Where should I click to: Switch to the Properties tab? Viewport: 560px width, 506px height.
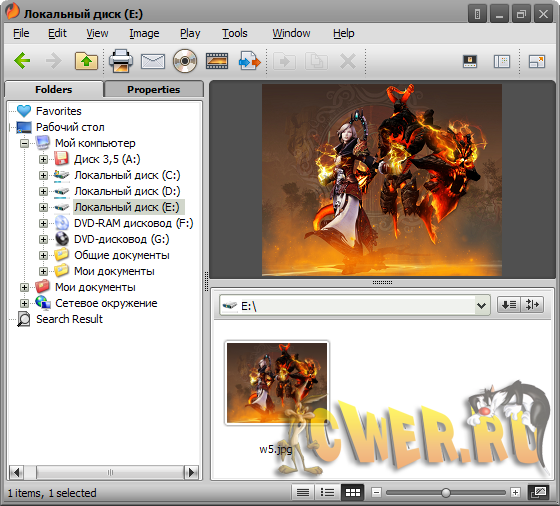coord(154,89)
